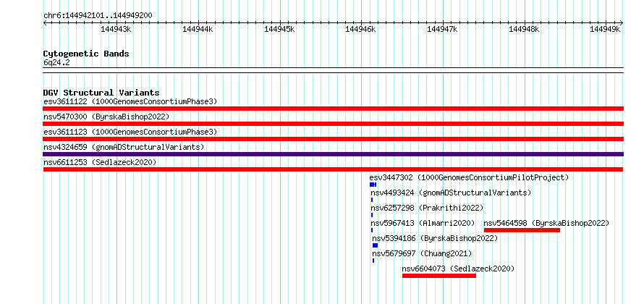This screenshot has width=644, height=304.
Task: Open nsv6257298 (Prakrithi2022) label
Action: click(x=427, y=208)
